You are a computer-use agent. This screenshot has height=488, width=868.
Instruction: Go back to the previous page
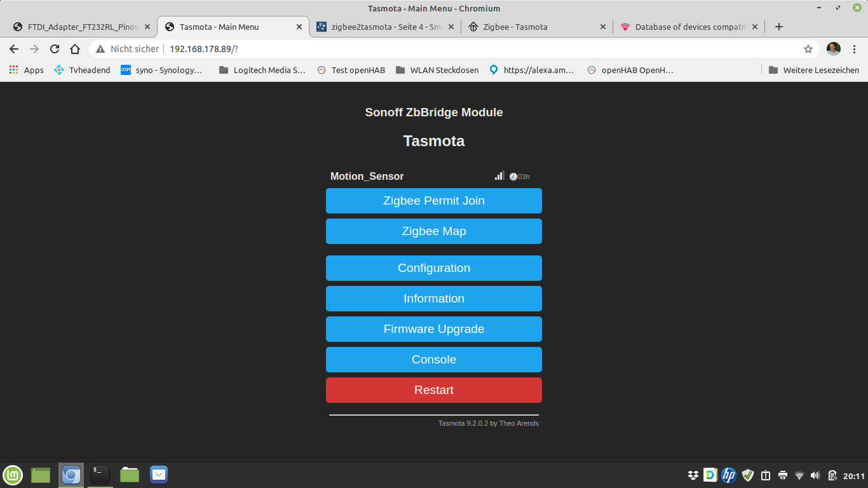(x=14, y=49)
